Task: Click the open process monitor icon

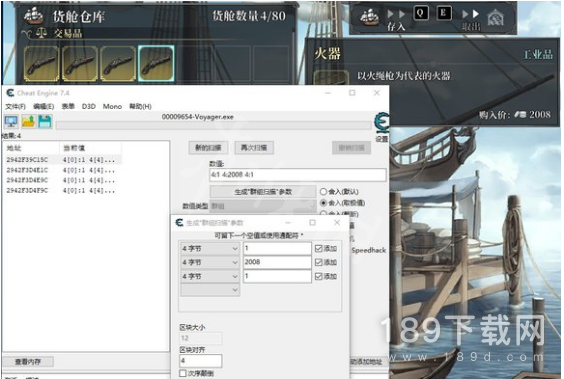Action: coord(11,122)
